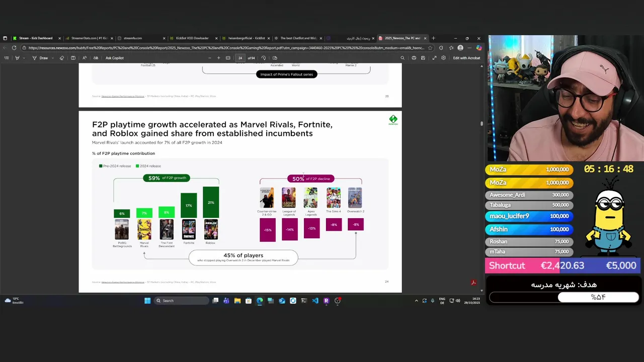Click the League of Legends cover thumbnail

tap(289, 198)
